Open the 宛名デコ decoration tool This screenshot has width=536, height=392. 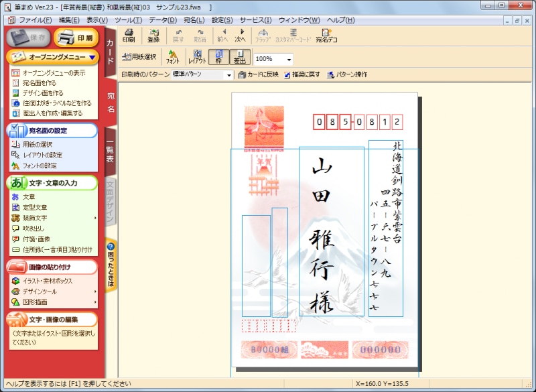326,35
